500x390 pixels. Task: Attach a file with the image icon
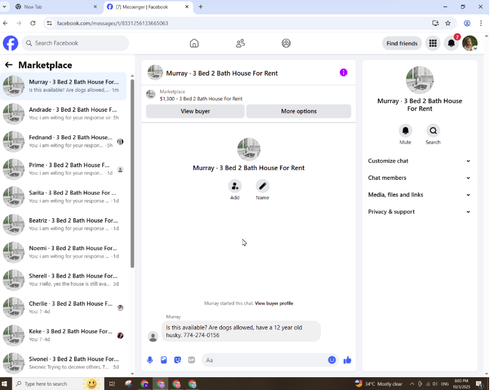(x=164, y=360)
